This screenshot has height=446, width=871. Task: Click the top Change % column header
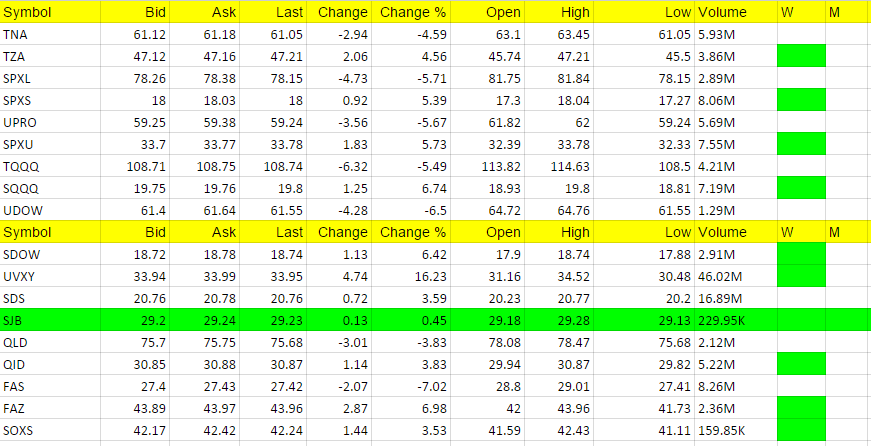click(411, 12)
